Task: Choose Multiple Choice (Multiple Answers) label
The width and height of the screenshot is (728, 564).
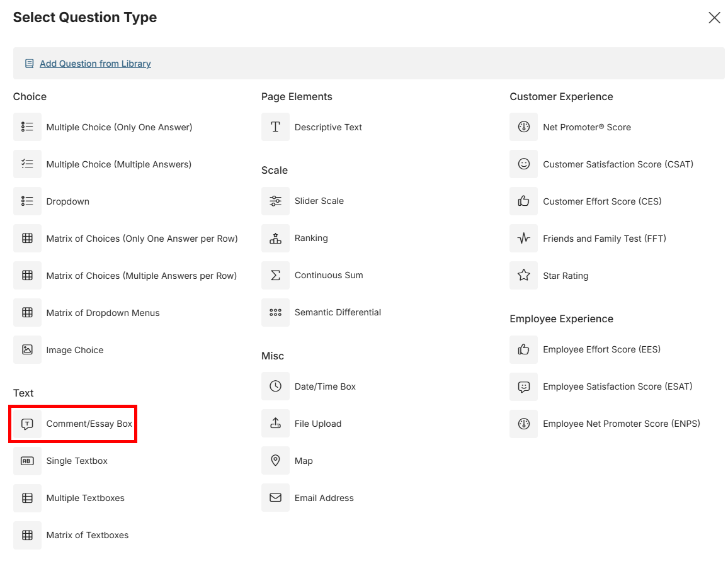Action: tap(119, 164)
